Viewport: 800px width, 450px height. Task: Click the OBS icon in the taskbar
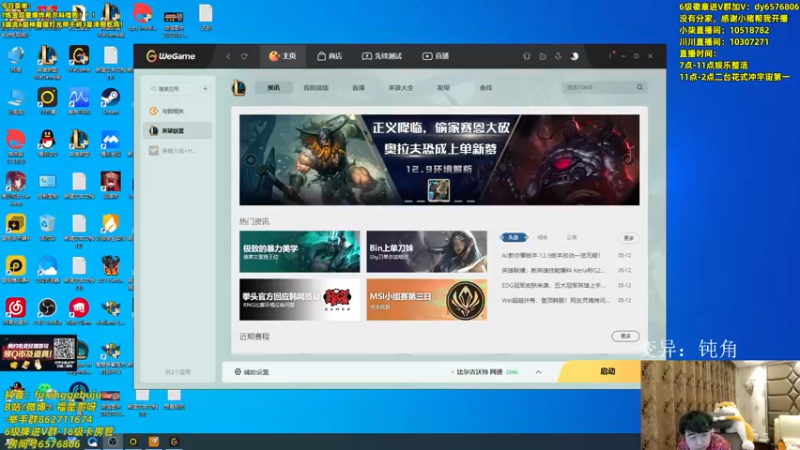113,441
